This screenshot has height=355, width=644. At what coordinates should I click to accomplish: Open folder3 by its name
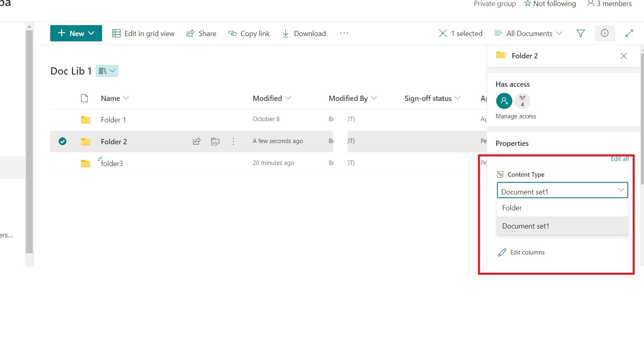point(112,163)
